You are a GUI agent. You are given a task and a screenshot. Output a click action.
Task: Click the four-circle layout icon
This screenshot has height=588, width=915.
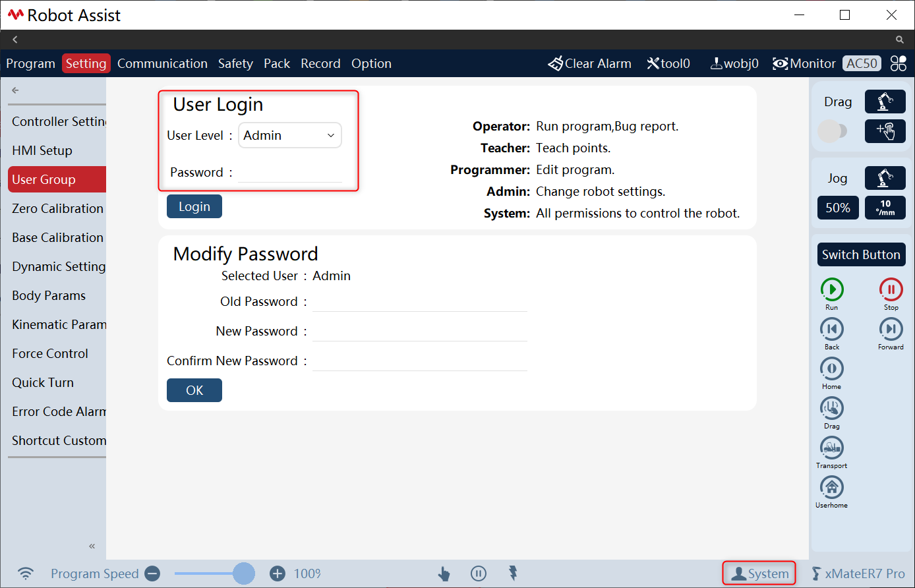click(899, 63)
